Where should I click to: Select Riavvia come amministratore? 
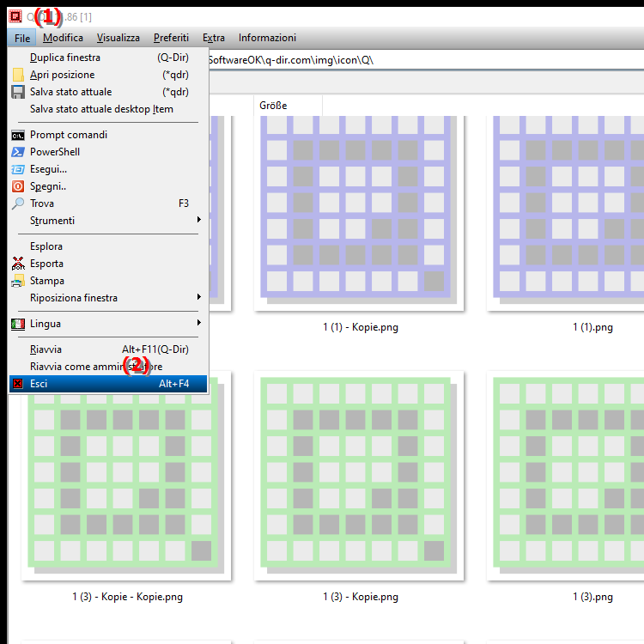tap(108, 367)
